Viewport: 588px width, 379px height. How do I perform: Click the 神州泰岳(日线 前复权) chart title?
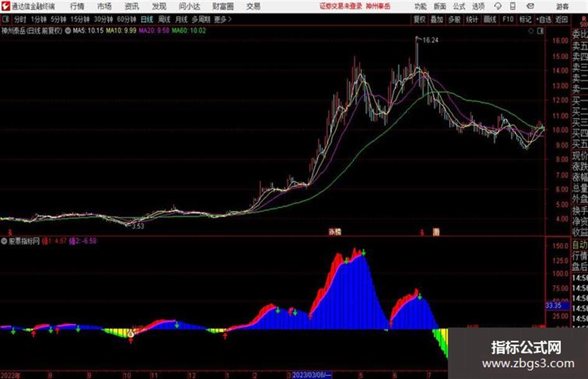(32, 30)
